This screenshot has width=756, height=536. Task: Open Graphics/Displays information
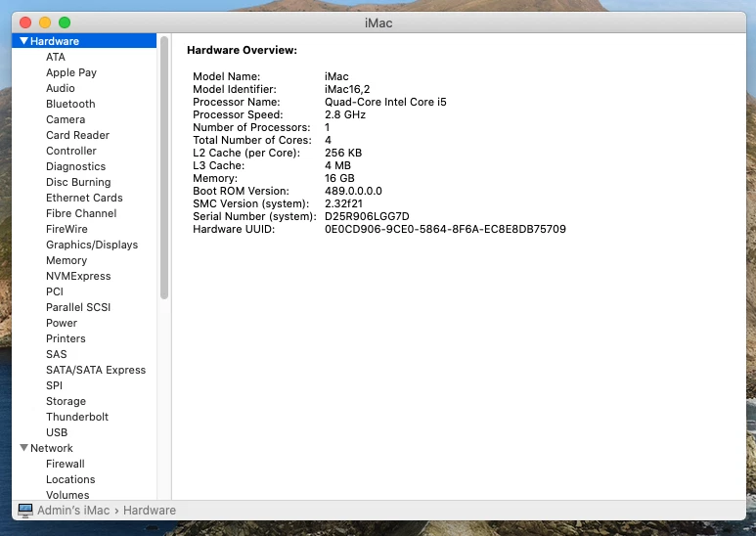coord(92,245)
